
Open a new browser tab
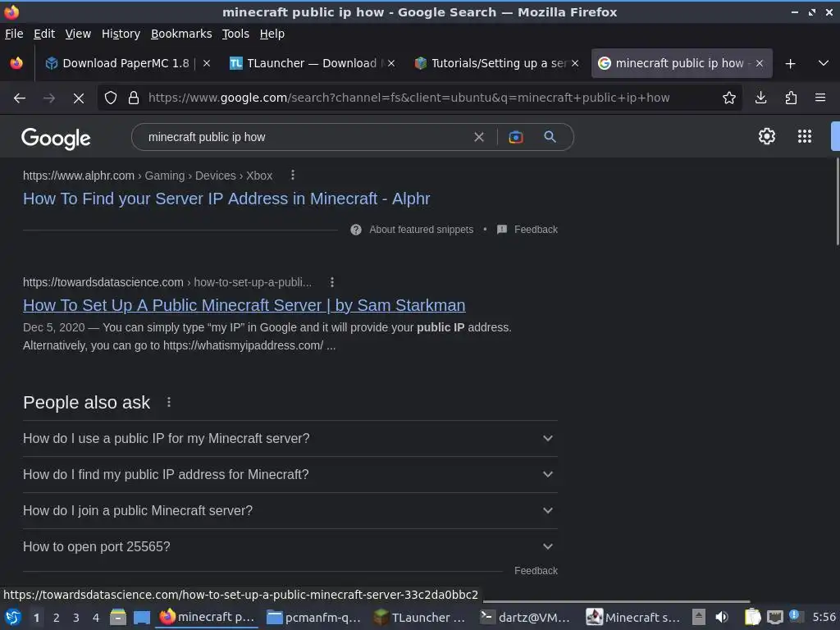coord(790,64)
